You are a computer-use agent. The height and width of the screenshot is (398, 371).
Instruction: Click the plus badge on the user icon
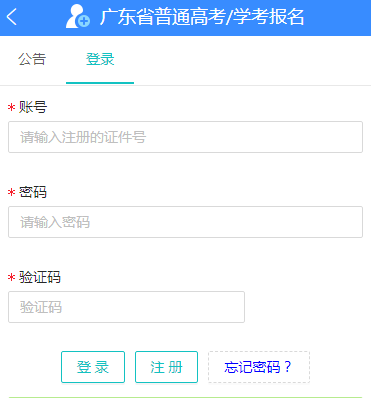click(x=84, y=22)
